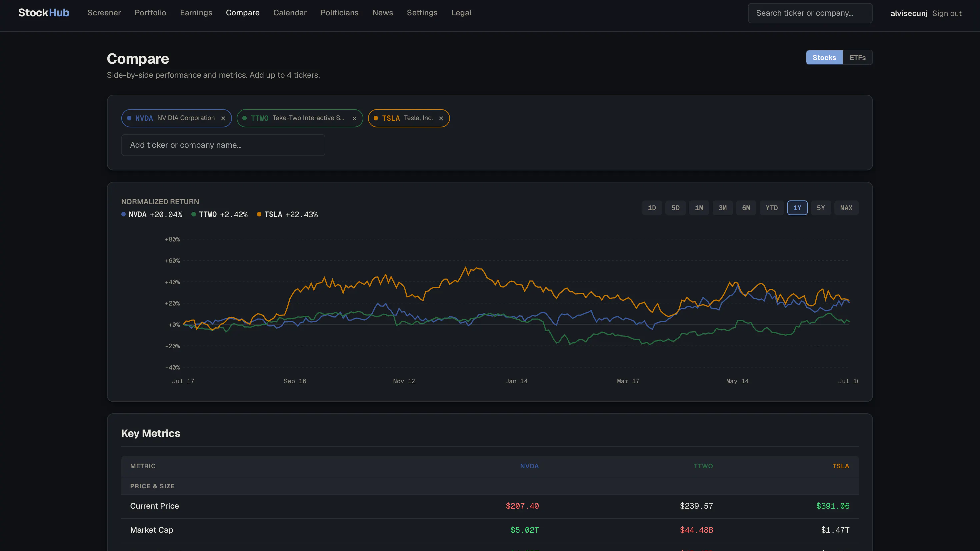Screen dimensions: 980x551
Task: Focus the Search ticker or company field
Action: pyautogui.click(x=810, y=13)
